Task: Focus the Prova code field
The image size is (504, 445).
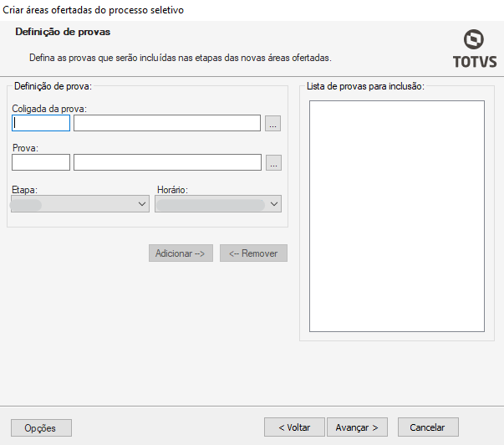Action: 41,162
